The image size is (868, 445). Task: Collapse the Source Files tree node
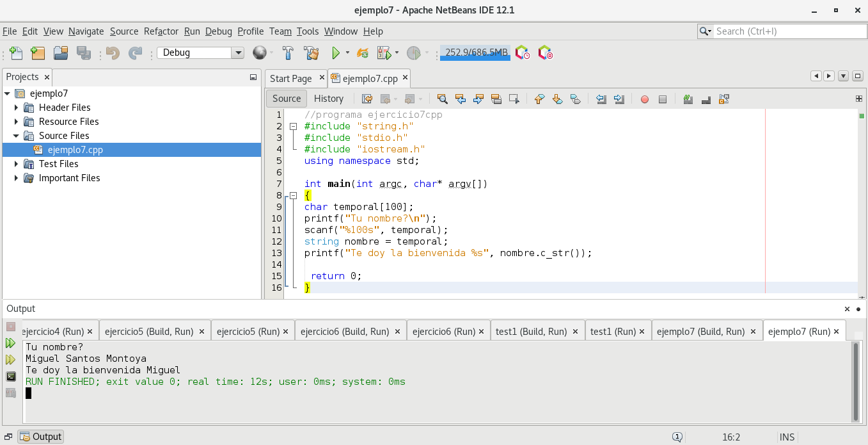click(17, 136)
